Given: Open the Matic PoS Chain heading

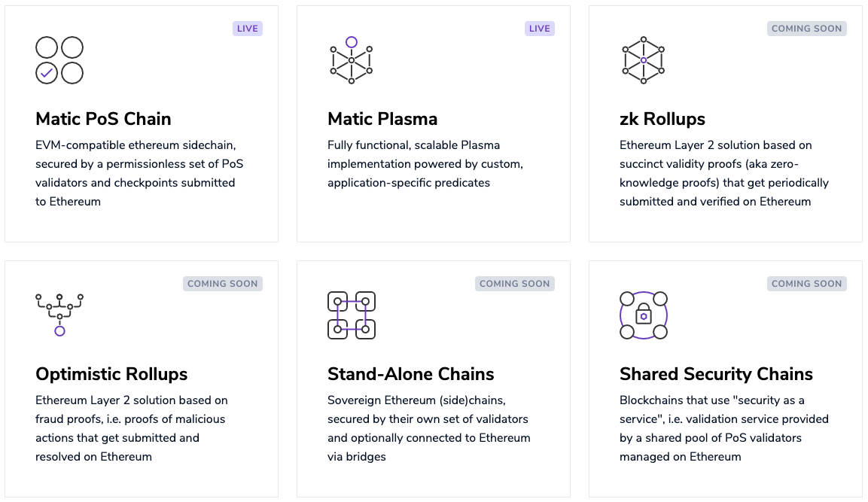Looking at the screenshot, I should pos(103,119).
